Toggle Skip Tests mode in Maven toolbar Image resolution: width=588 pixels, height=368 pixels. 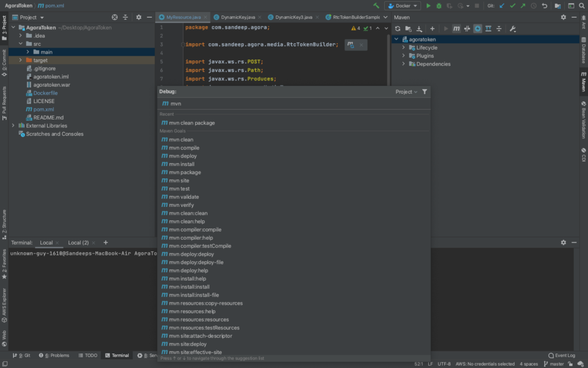click(x=477, y=29)
